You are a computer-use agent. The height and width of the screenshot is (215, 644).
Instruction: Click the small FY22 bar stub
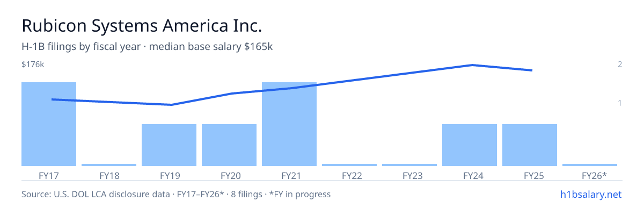pyautogui.click(x=349, y=165)
